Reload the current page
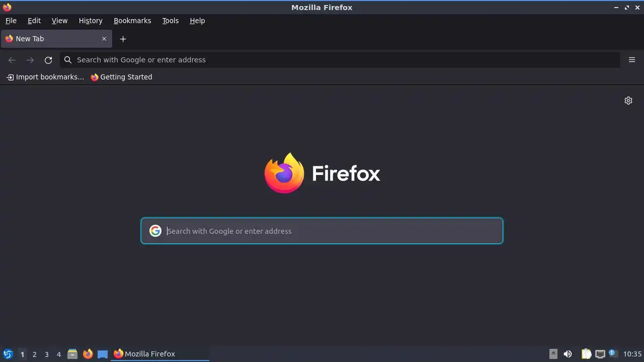The width and height of the screenshot is (644, 362). point(48,60)
